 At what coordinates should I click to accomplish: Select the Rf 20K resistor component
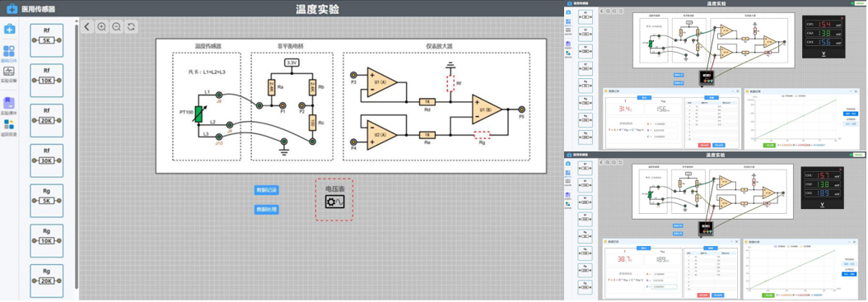click(46, 121)
